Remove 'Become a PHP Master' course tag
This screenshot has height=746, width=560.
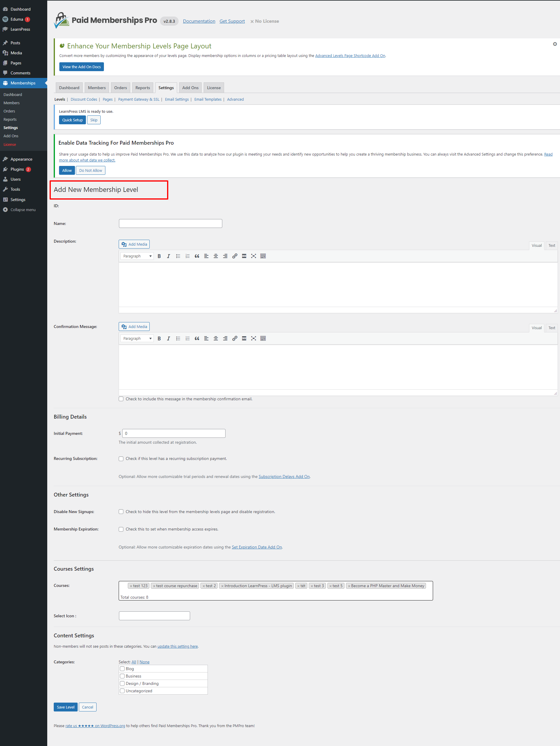click(x=349, y=586)
